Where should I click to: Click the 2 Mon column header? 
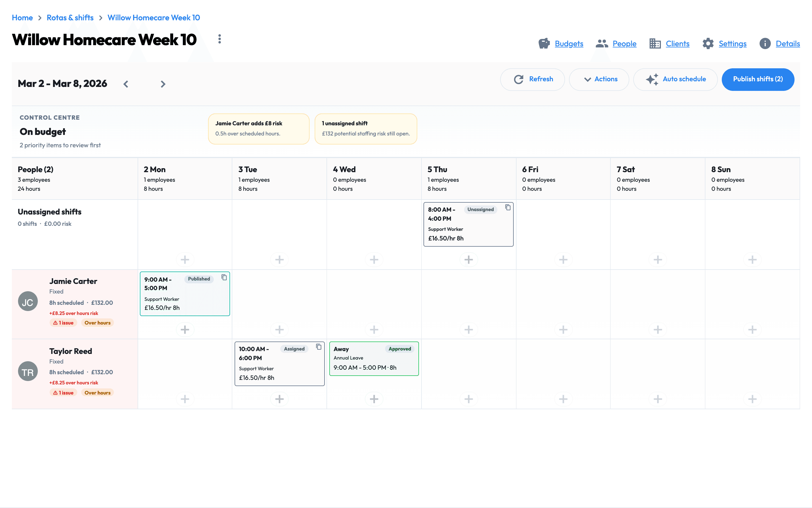pyautogui.click(x=185, y=179)
